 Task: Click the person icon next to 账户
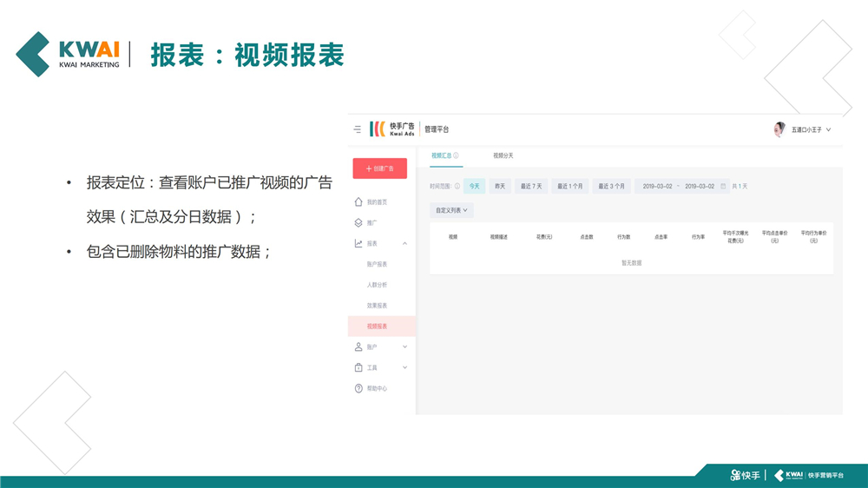(358, 346)
